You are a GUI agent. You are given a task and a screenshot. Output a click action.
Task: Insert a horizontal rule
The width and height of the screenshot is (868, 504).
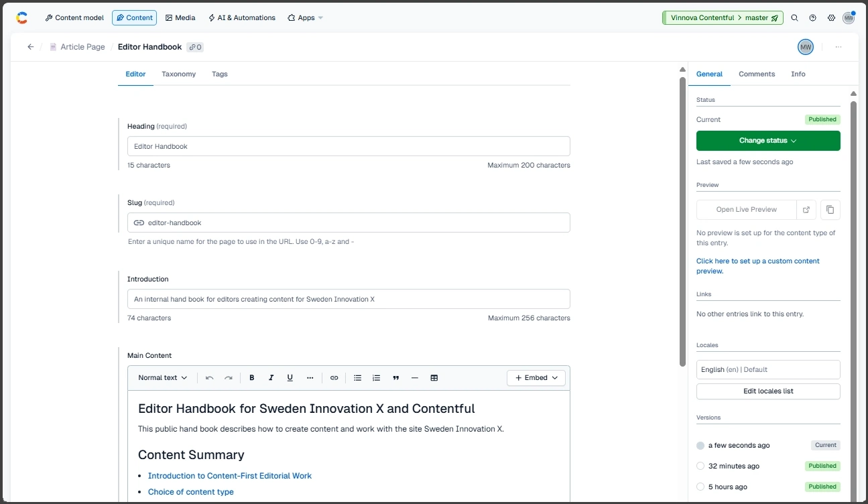click(415, 378)
